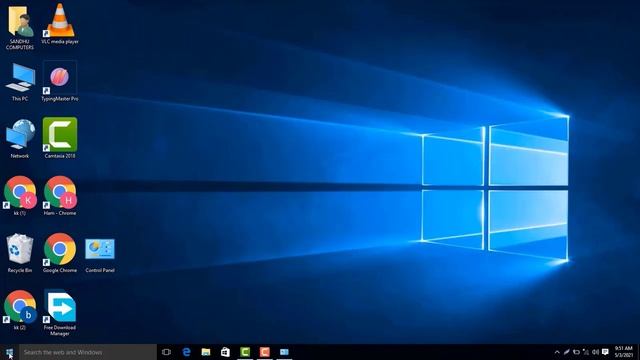This screenshot has width=640, height=360.
Task: Open Task View from the taskbar
Action: tap(166, 352)
